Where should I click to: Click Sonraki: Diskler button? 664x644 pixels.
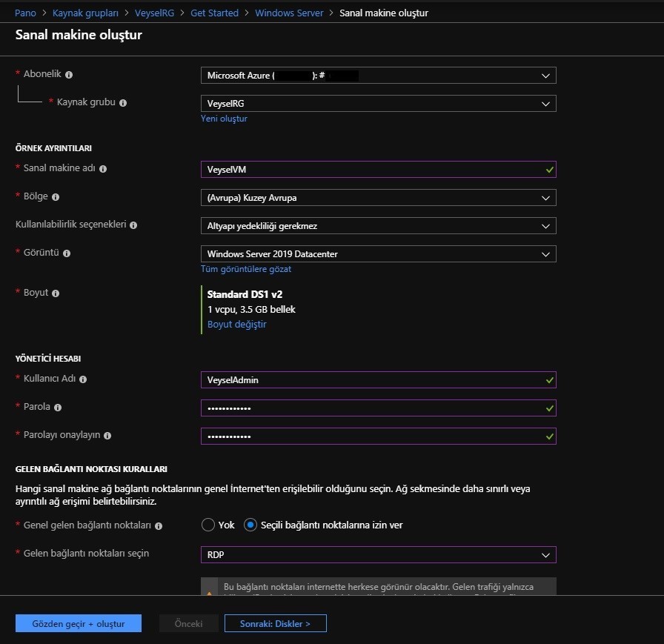click(x=275, y=623)
